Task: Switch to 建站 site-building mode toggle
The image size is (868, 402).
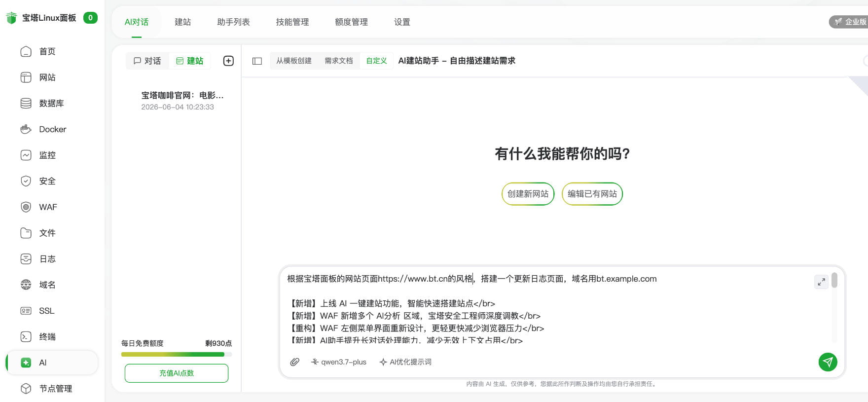Action: 190,61
